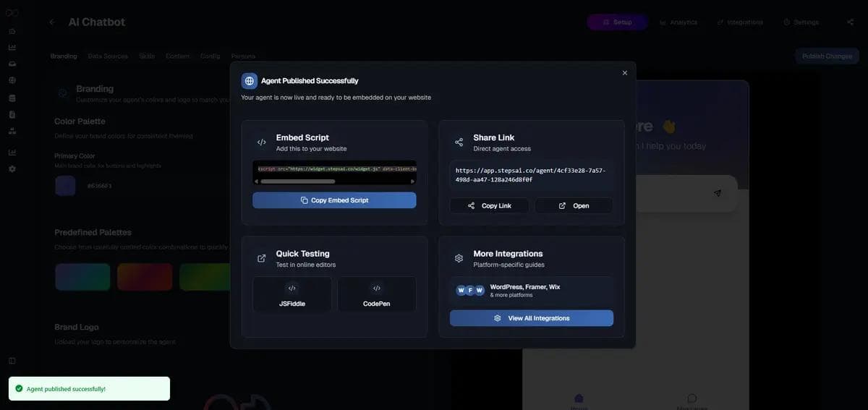Switch to the Analytics tab
This screenshot has height=410, width=868.
click(x=678, y=22)
